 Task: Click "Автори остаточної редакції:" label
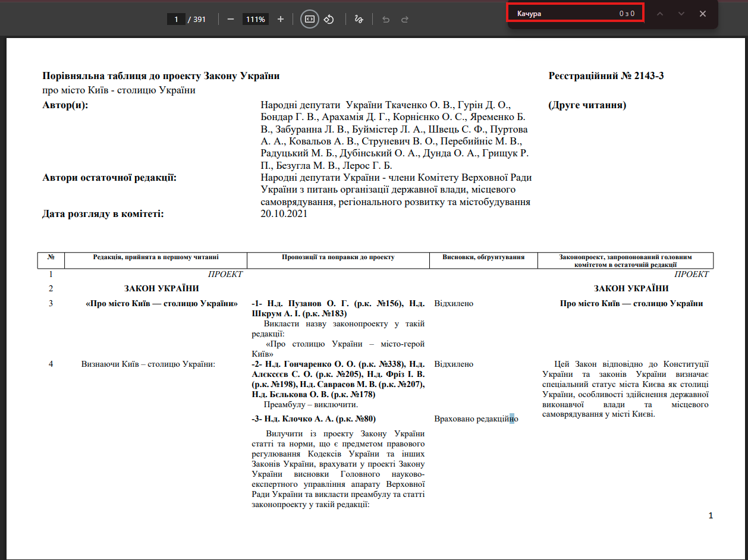[109, 178]
